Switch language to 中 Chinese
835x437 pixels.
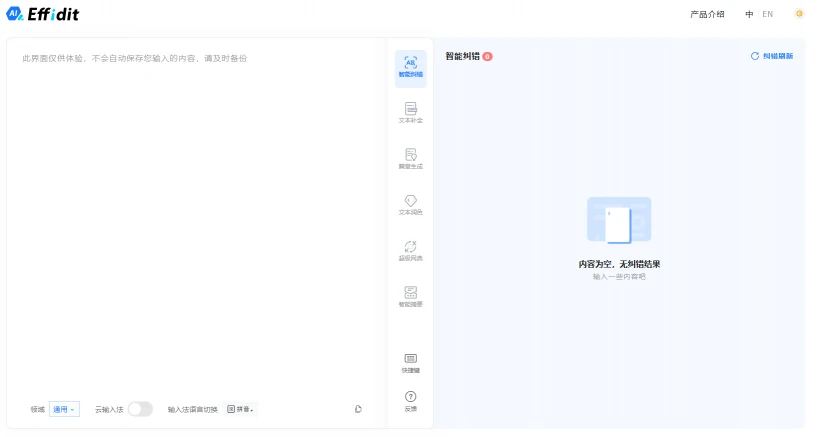point(749,14)
